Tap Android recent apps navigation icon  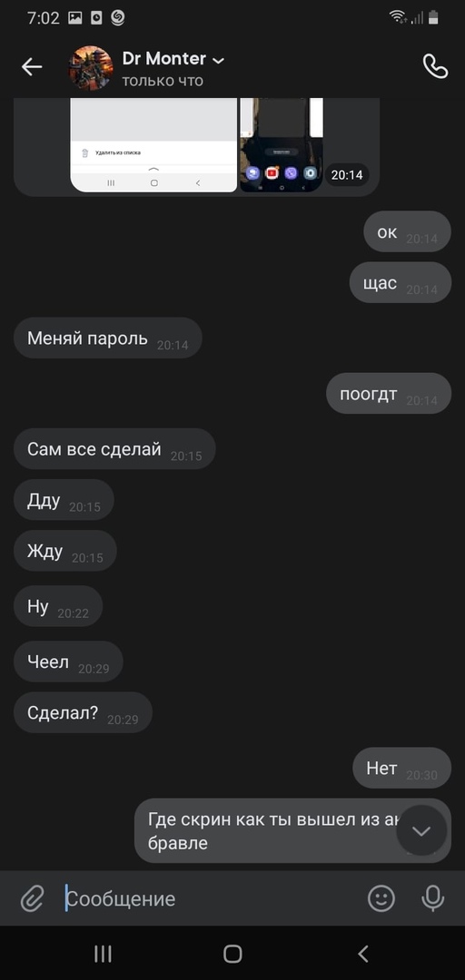(x=103, y=953)
